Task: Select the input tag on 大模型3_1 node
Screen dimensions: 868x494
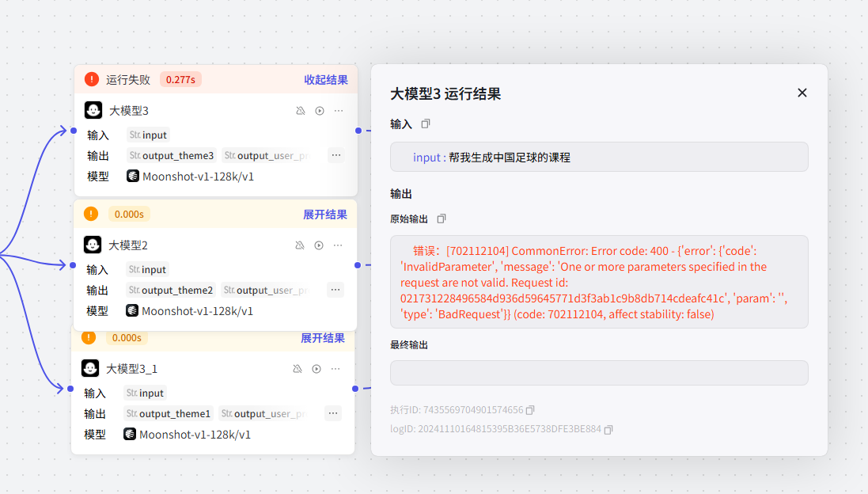Action: coord(145,393)
